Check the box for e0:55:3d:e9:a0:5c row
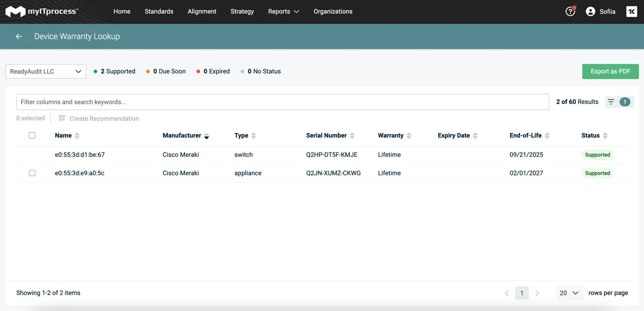This screenshot has height=311, width=644. coord(32,173)
